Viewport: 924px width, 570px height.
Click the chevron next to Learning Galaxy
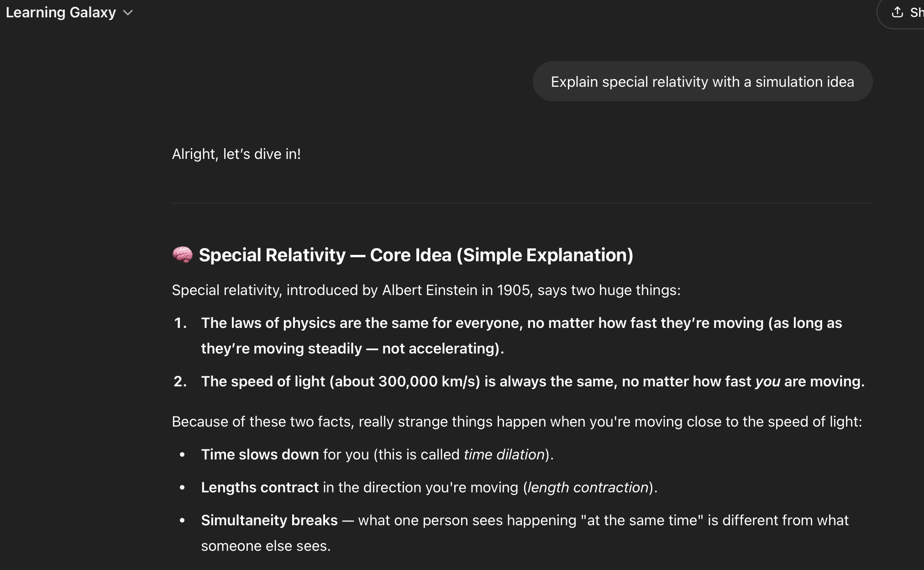128,13
